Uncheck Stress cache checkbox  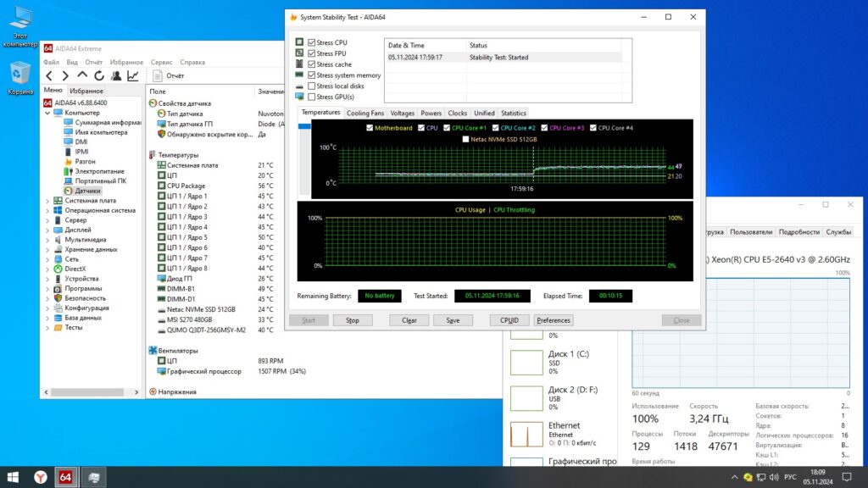point(312,64)
